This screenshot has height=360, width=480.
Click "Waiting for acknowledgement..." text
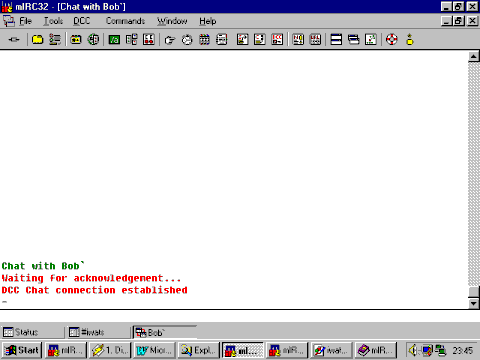point(91,278)
